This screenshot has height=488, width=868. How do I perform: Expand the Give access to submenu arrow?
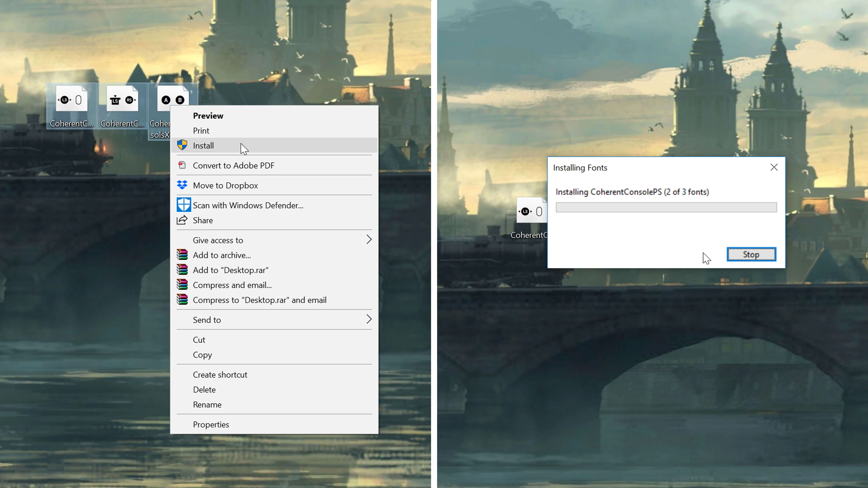(369, 240)
